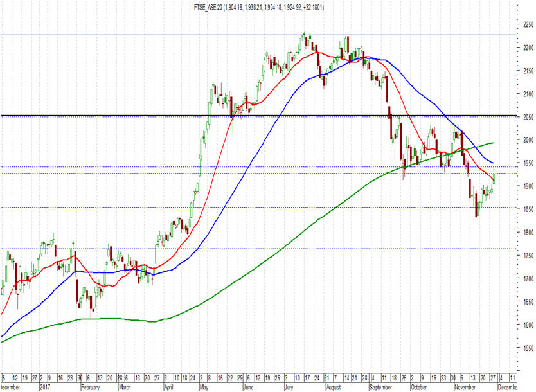Image resolution: width=536 pixels, height=392 pixels.
Task: Select the 1950 price axis label
Action: point(528,163)
